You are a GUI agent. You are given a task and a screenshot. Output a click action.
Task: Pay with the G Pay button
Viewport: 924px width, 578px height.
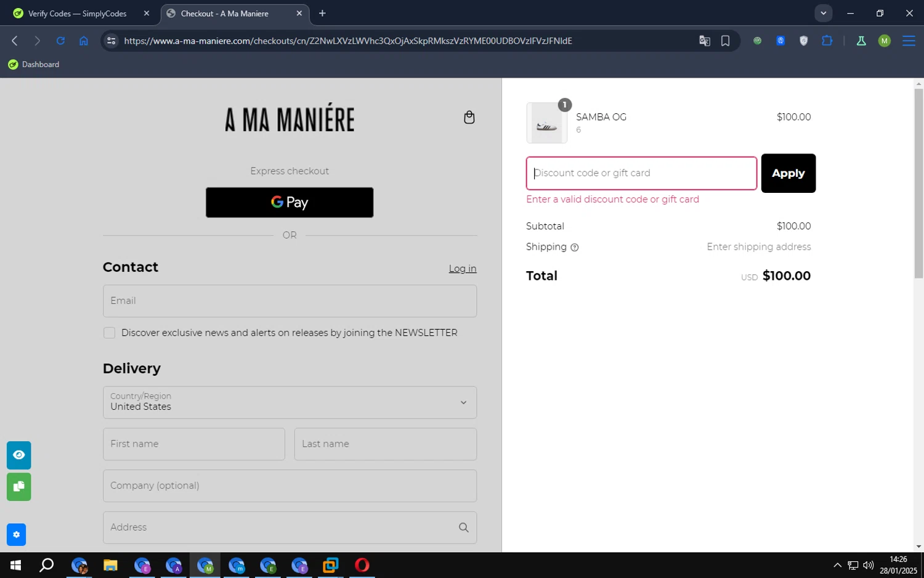(x=290, y=202)
